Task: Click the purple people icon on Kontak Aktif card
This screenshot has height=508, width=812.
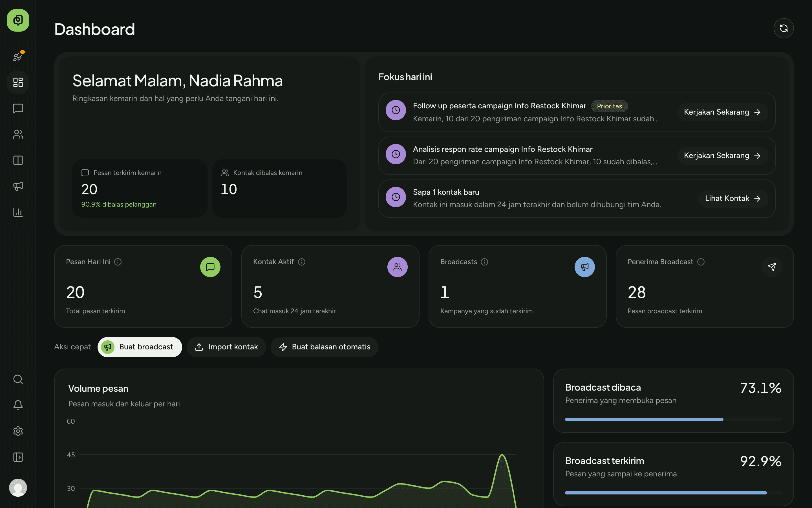Action: pyautogui.click(x=398, y=267)
